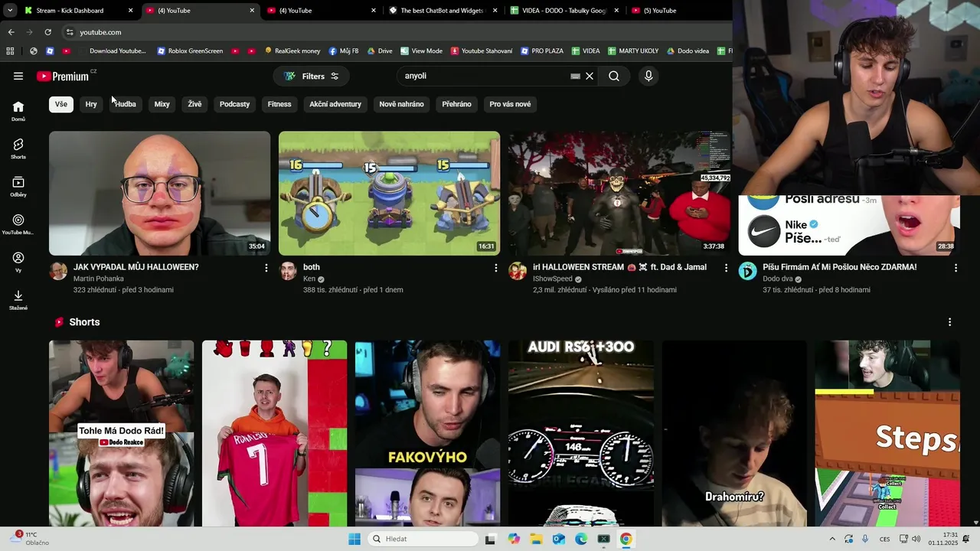The height and width of the screenshot is (551, 980).
Task: Open Odběry subscriptions in the sidebar
Action: point(18,187)
